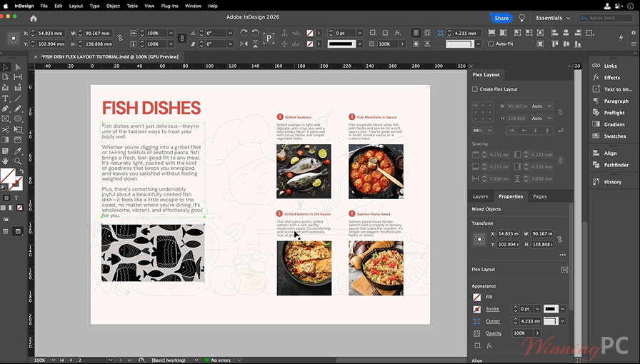
Task: Click the toolbox Fill color proxy
Action: tap(8, 176)
